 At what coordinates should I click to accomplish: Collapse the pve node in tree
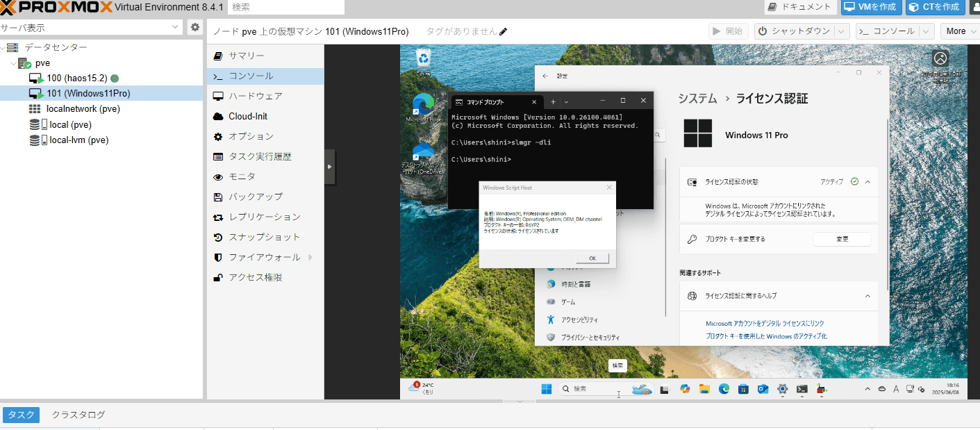click(x=13, y=63)
